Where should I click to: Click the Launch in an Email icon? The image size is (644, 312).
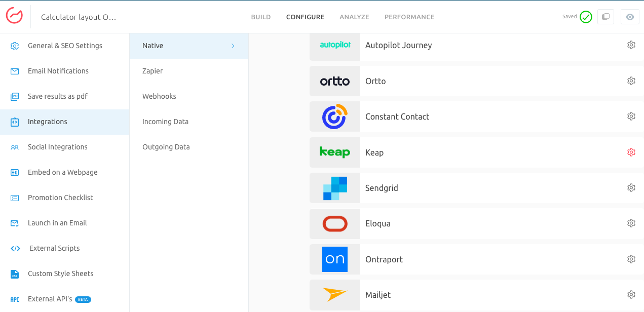15,223
